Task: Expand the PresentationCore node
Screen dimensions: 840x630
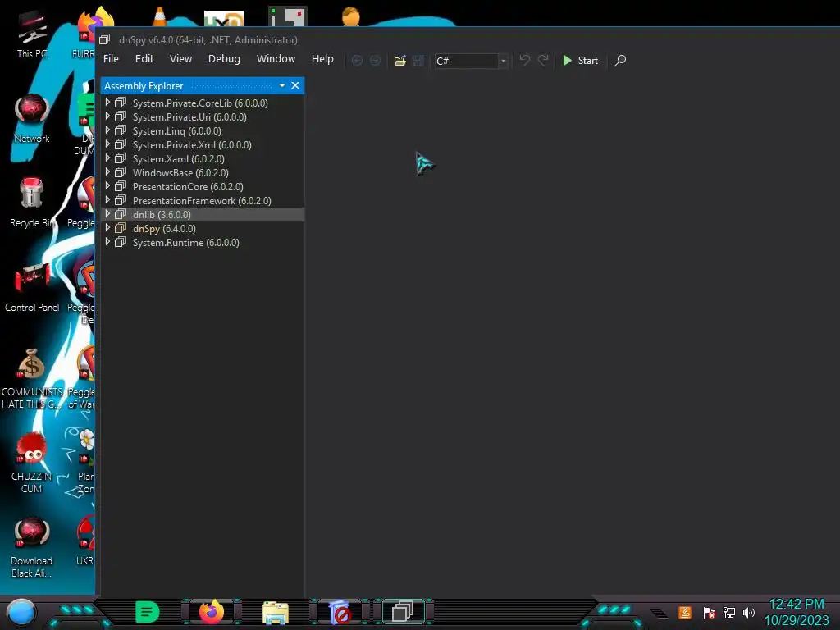Action: [107, 186]
